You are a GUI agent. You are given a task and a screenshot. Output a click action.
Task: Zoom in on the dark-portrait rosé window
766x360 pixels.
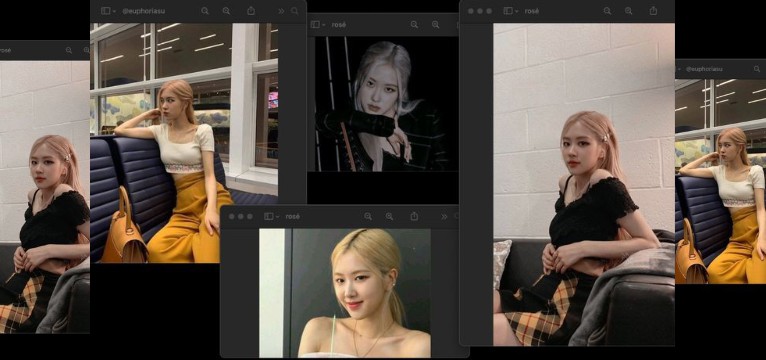435,24
